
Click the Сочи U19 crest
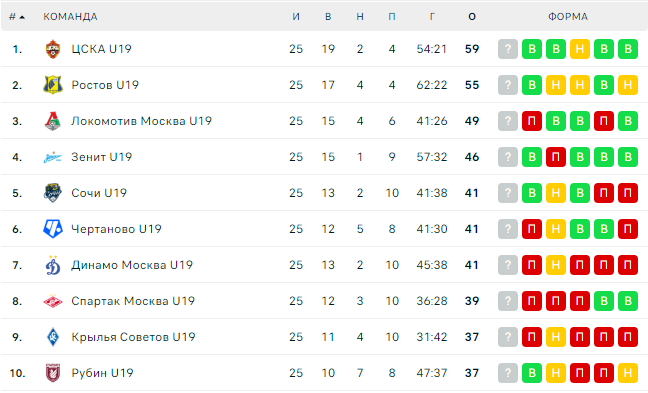pos(53,193)
